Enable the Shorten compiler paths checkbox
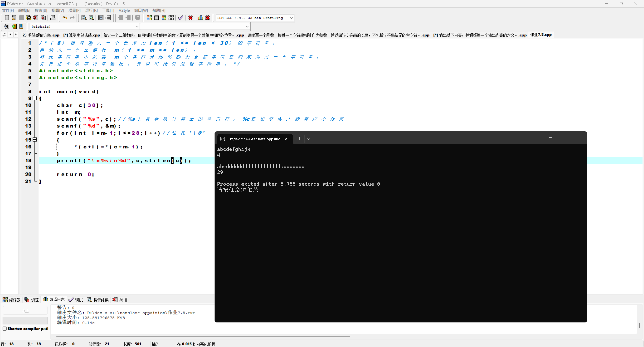Image resolution: width=644 pixels, height=347 pixels. coord(5,329)
